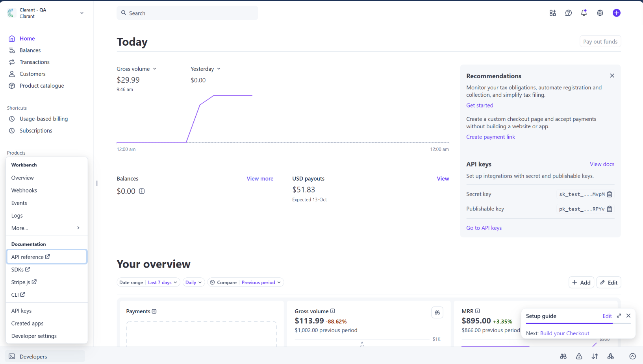Open the Clarant - QA account switcher

tap(46, 13)
